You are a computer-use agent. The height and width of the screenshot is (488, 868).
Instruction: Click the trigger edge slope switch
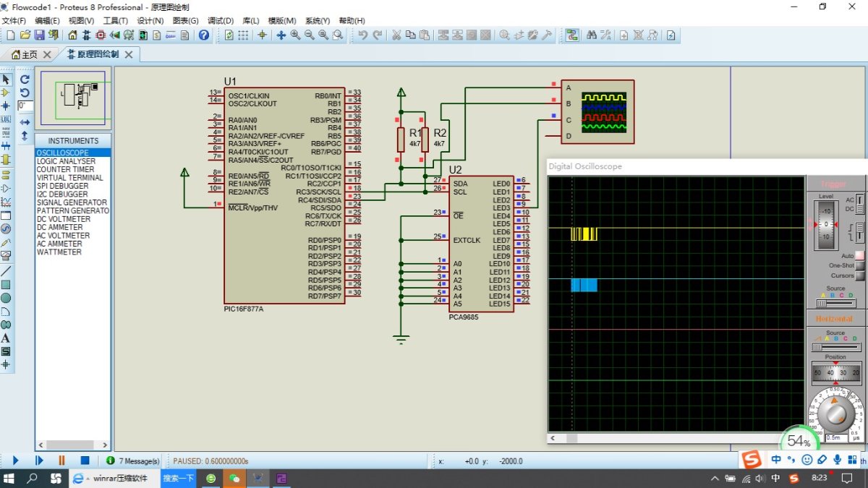[x=859, y=232]
